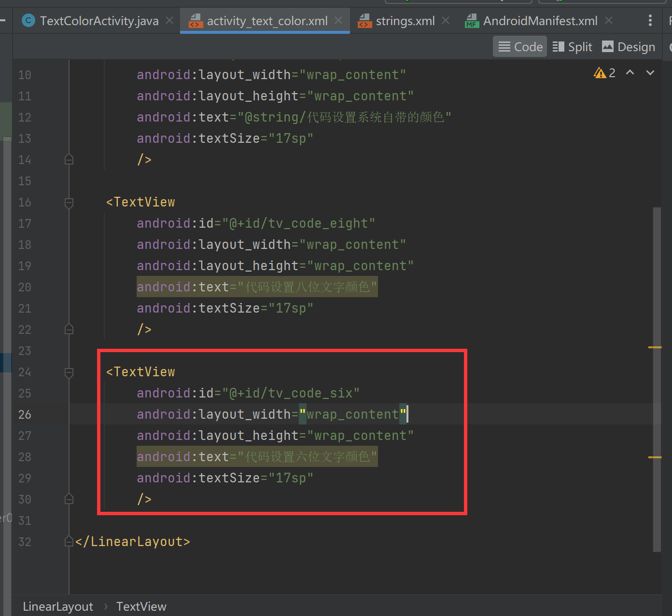Click the <TextView tag on line 16
The width and height of the screenshot is (672, 616).
click(x=140, y=202)
